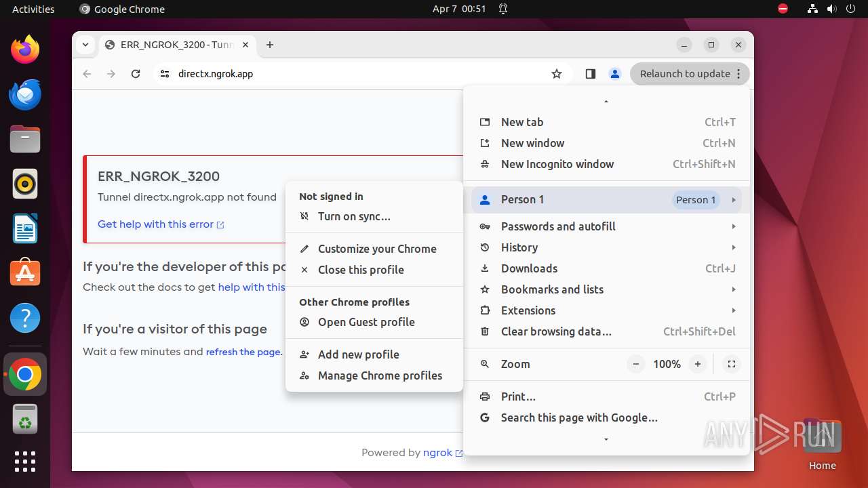868x488 pixels.
Task: Click the Google Chrome app menu in top bar
Action: pyautogui.click(x=122, y=9)
